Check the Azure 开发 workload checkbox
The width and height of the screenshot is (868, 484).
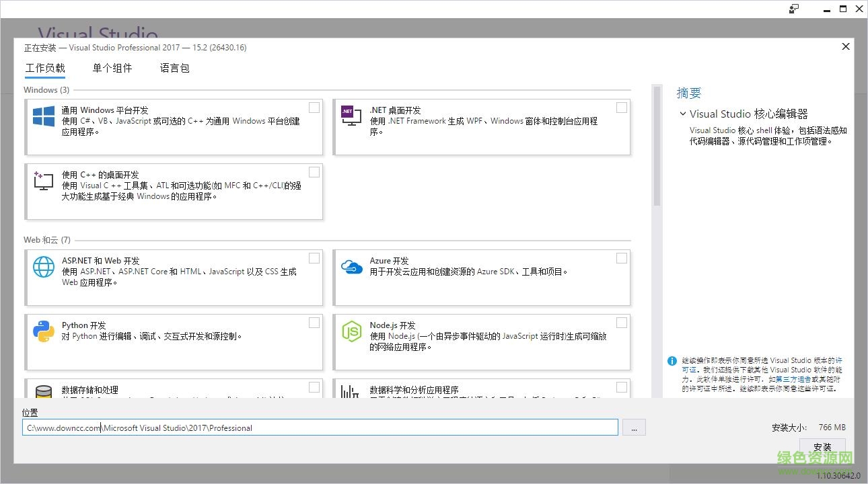click(621, 257)
